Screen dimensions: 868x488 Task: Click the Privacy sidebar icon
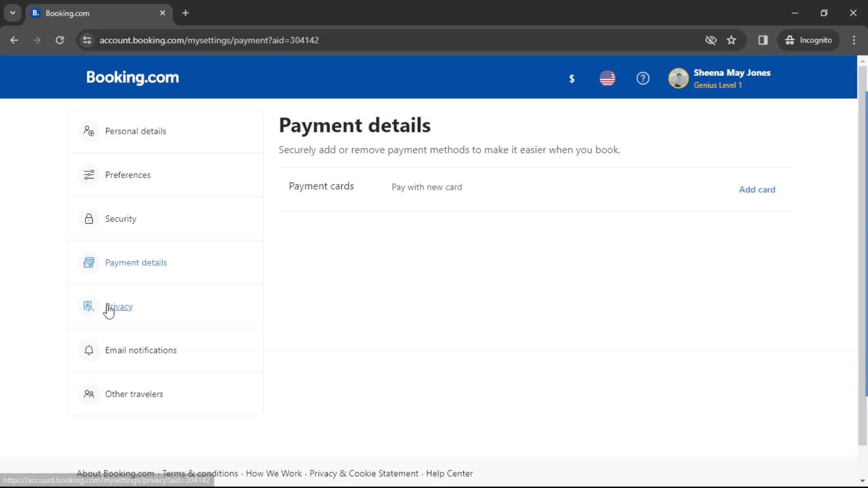coord(89,306)
